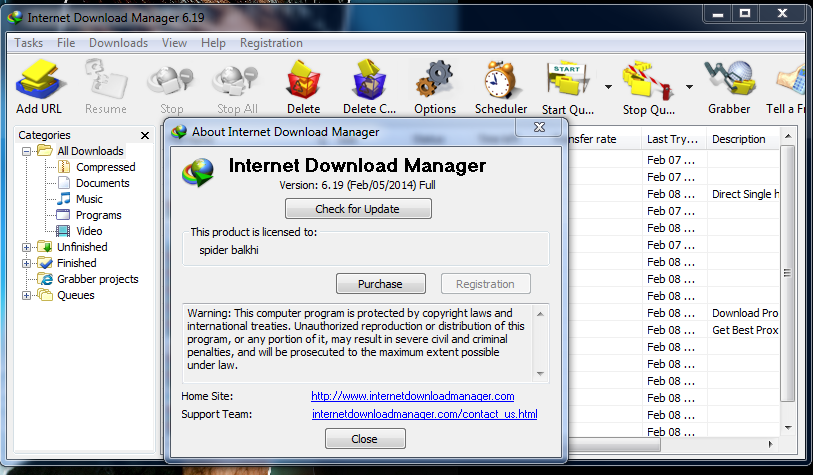Open the Registration menu

click(x=271, y=43)
